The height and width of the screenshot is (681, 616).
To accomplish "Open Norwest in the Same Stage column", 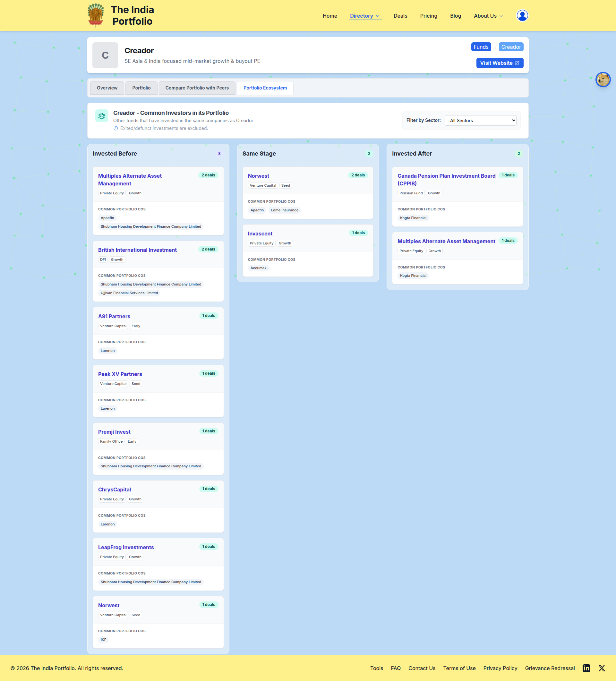I will click(x=259, y=176).
